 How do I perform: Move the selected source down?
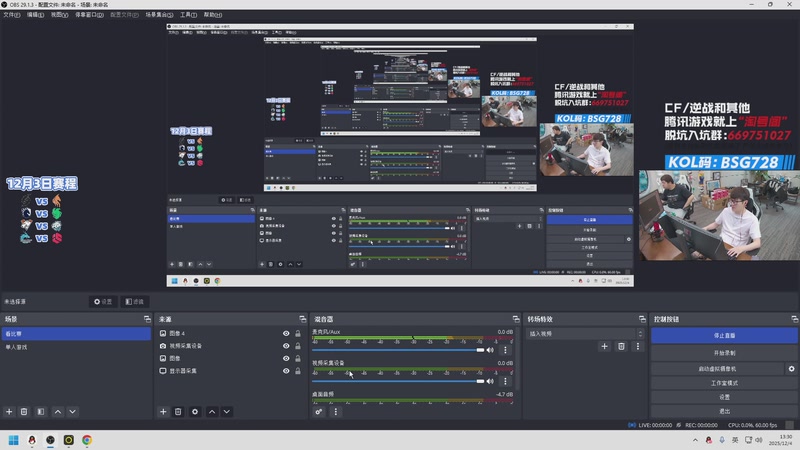pos(227,412)
